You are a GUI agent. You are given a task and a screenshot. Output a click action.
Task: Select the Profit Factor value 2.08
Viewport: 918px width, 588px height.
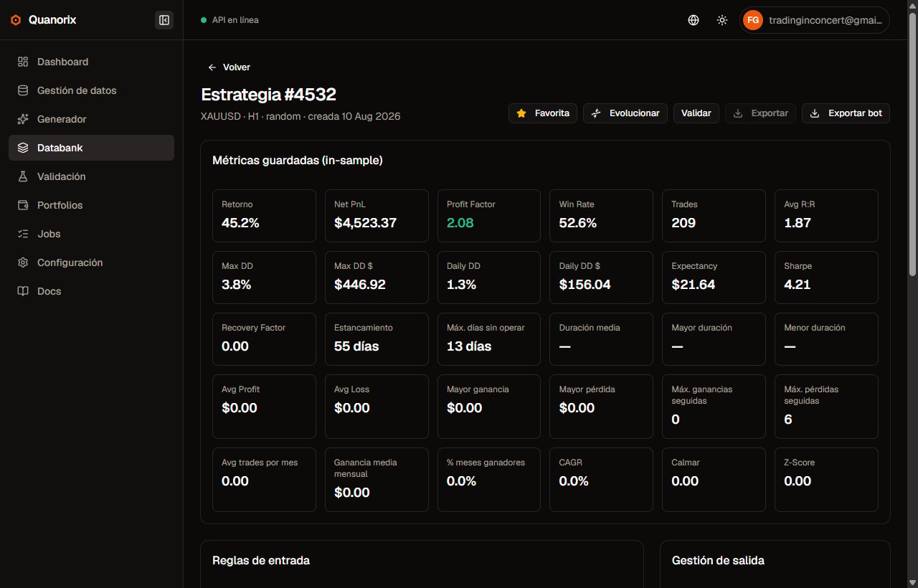click(460, 223)
